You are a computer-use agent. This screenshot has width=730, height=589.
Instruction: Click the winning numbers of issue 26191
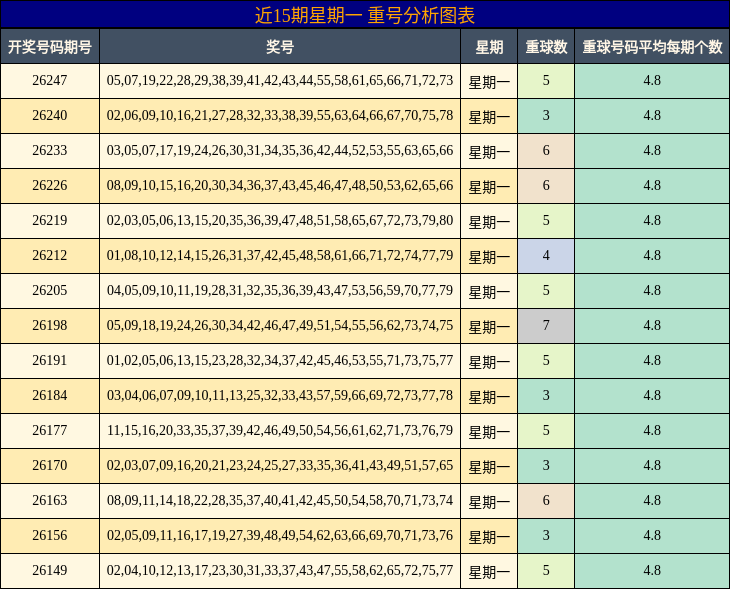(280, 360)
